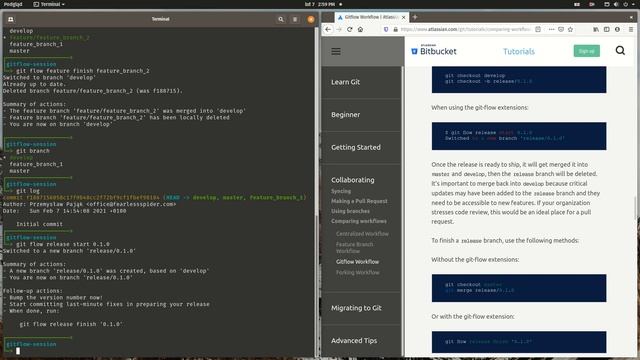The height and width of the screenshot is (360, 640).
Task: Reload the Gitflow Workflow page
Action: pos(350,29)
